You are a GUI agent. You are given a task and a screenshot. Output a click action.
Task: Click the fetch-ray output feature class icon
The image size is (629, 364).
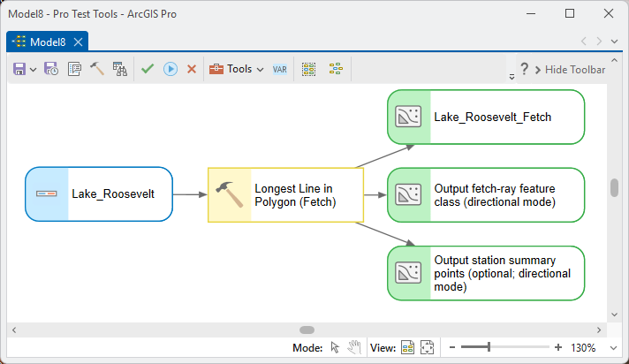click(408, 194)
